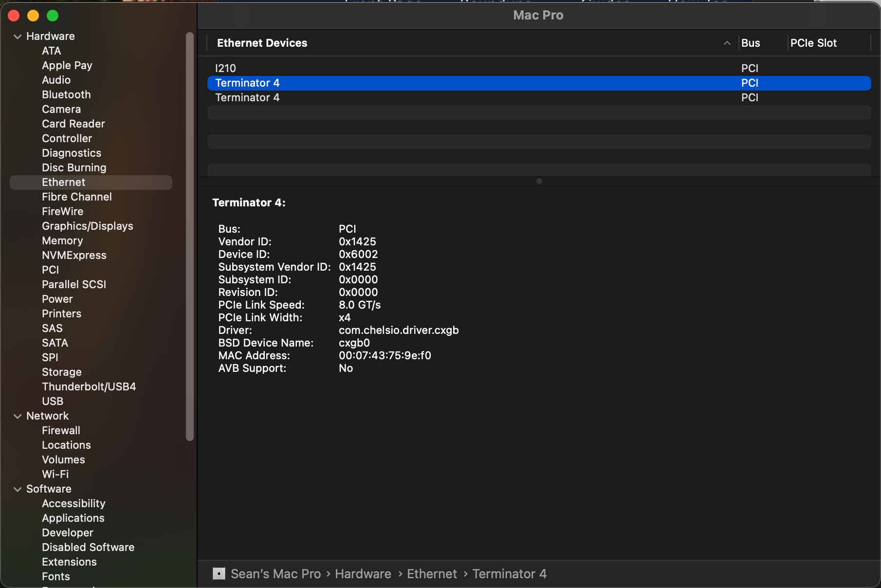This screenshot has height=588, width=881.
Task: Select the second Terminator 4 row
Action: pos(539,98)
